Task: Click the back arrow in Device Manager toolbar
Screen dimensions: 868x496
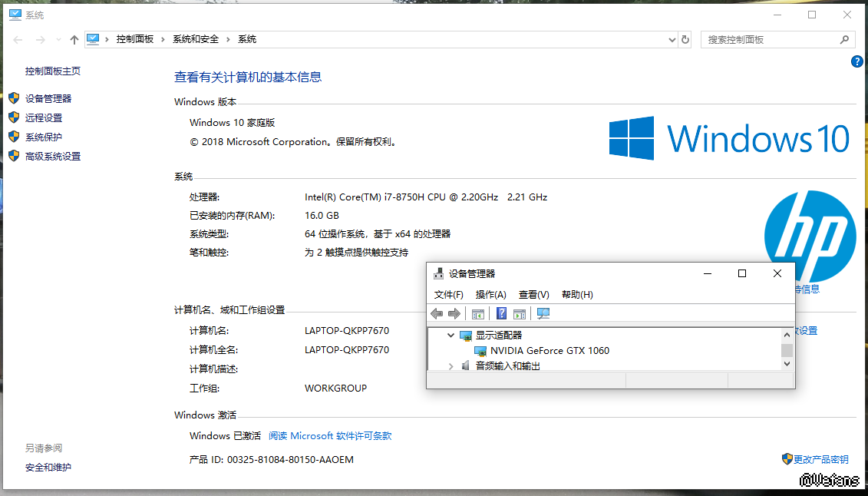Action: tap(437, 314)
